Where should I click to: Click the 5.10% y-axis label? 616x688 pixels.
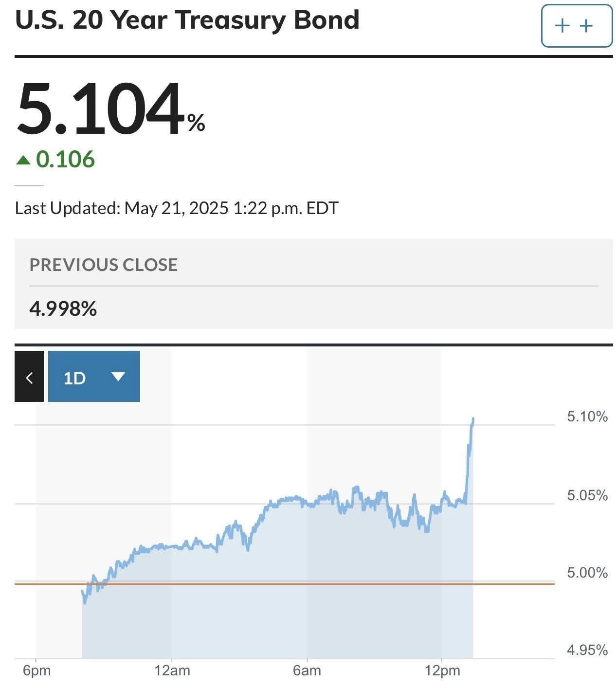[x=587, y=416]
